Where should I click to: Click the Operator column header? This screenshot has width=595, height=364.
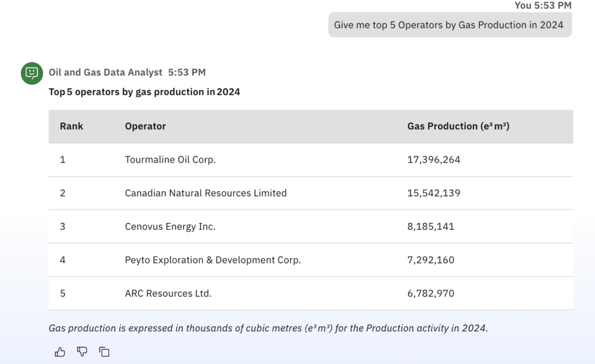[x=145, y=126]
